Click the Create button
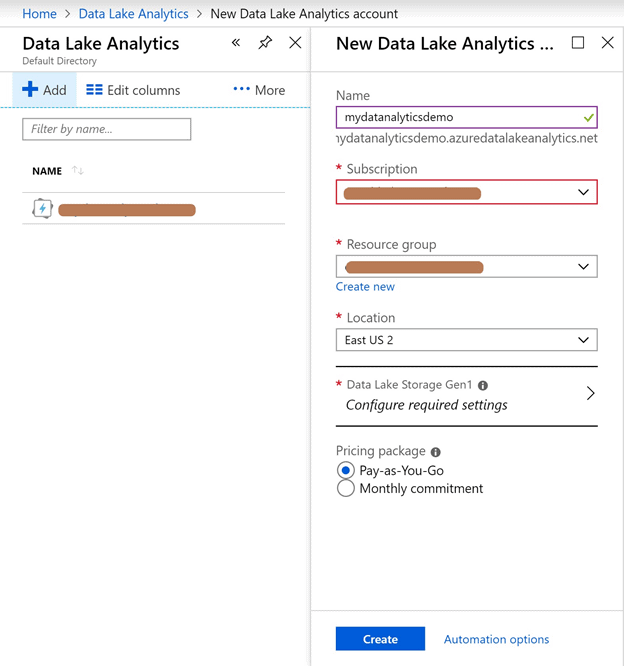Image resolution: width=624 pixels, height=666 pixels. coord(380,639)
